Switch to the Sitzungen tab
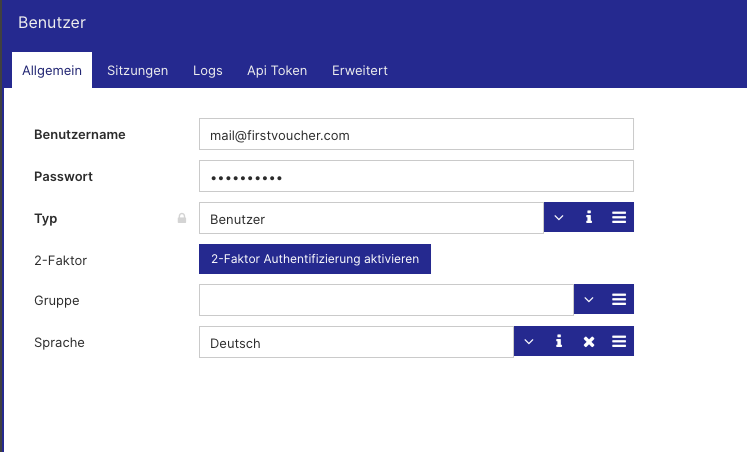 pyautogui.click(x=137, y=70)
